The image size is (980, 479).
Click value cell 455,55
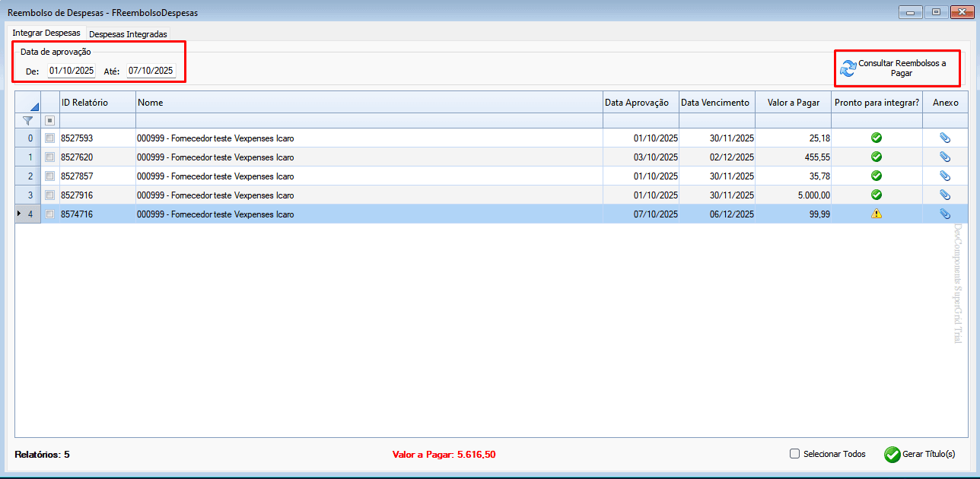point(793,157)
